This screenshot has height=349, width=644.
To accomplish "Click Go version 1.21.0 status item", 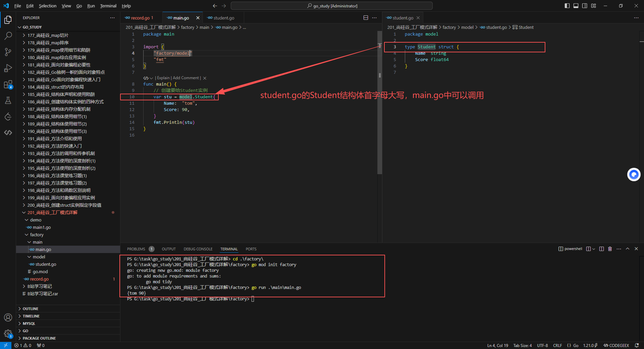I will 590,345.
